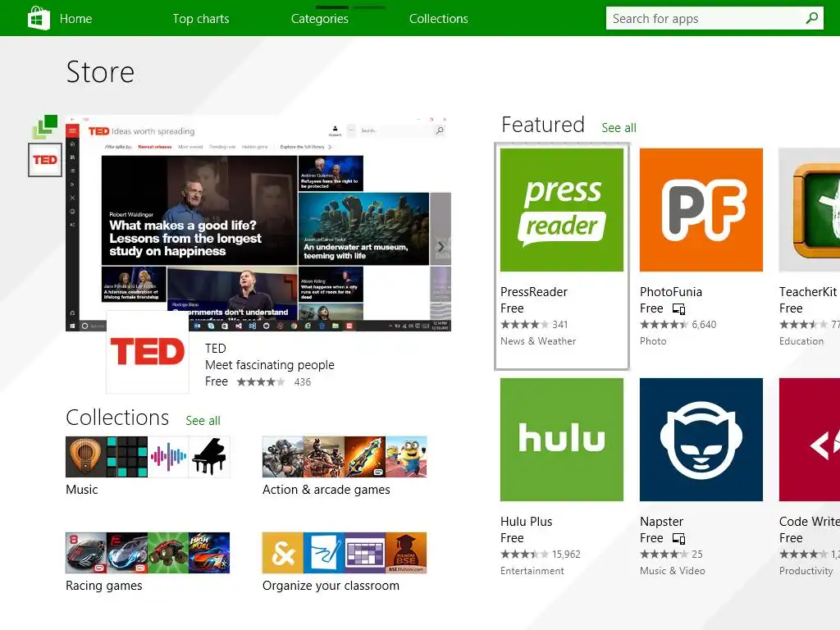Open Action & arcade games collection
Screen dimensions: 840x630
pos(326,490)
